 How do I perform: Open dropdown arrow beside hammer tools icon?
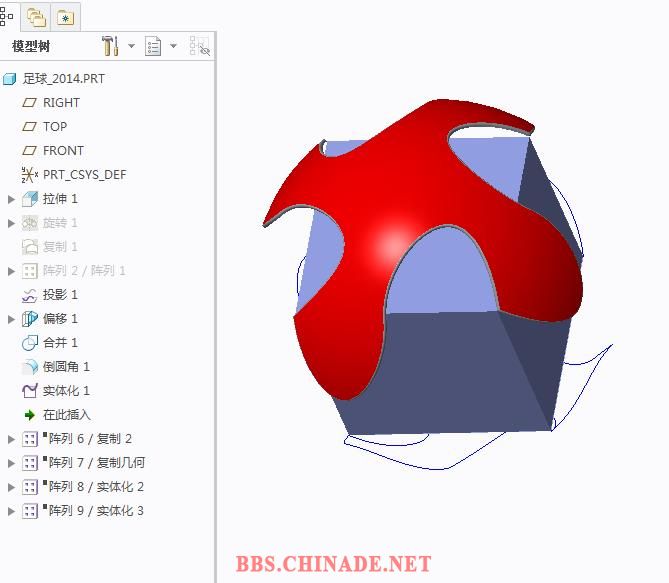(131, 46)
